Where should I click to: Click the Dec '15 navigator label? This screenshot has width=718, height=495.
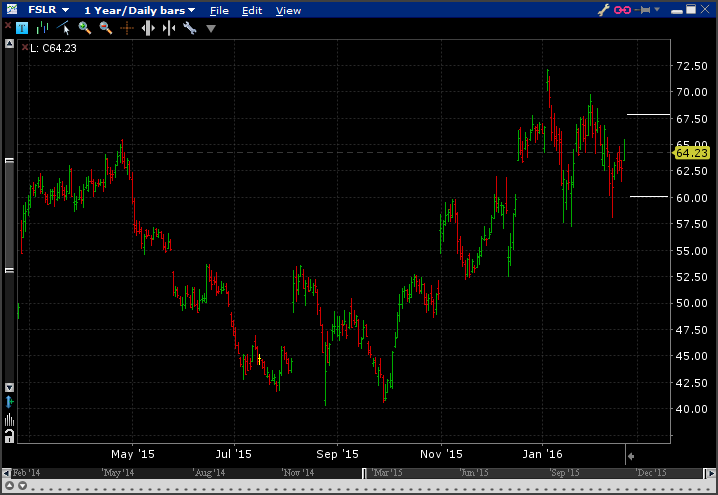tap(651, 473)
